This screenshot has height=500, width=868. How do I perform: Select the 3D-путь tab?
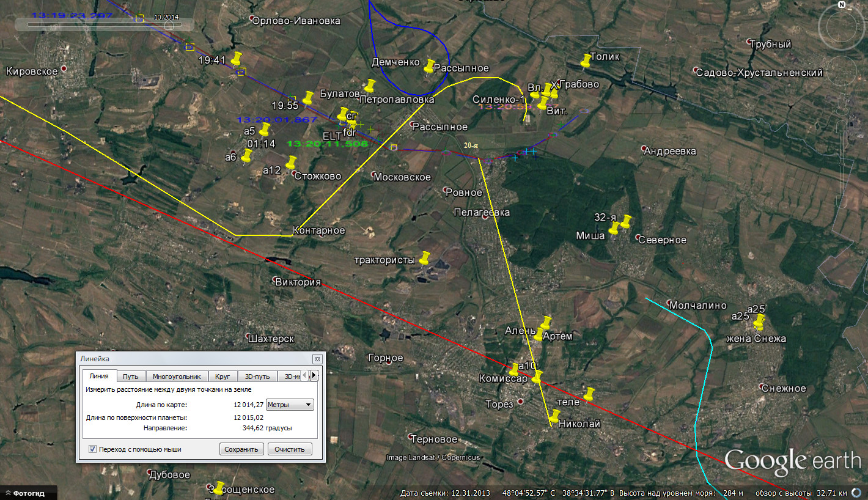coord(257,377)
